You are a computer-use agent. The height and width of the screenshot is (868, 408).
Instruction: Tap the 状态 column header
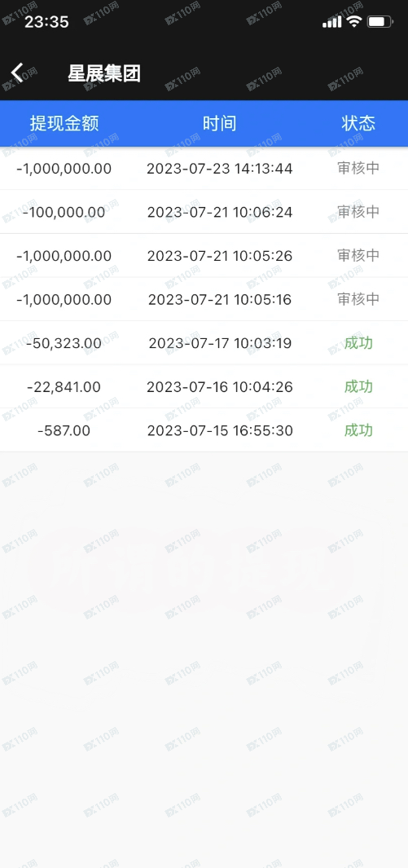click(x=358, y=123)
